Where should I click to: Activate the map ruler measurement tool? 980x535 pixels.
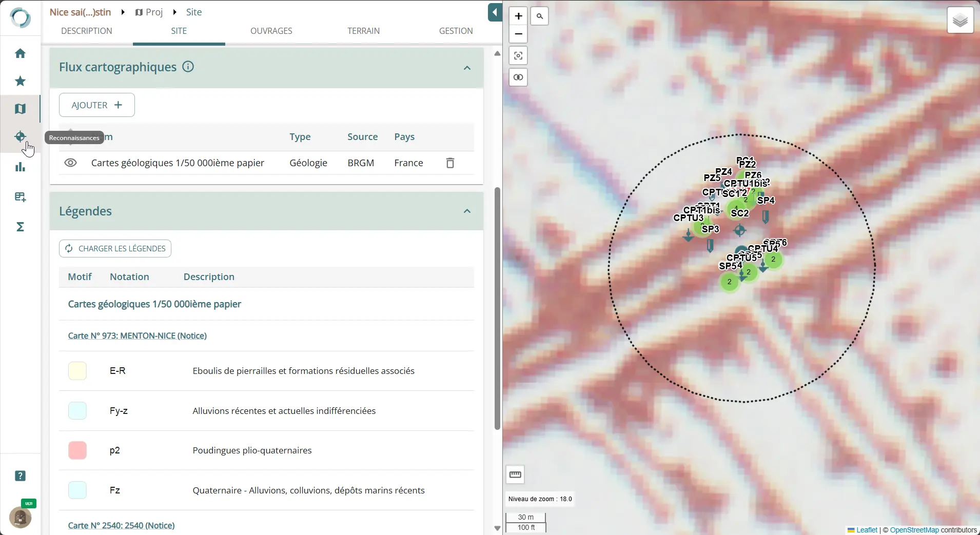515,474
